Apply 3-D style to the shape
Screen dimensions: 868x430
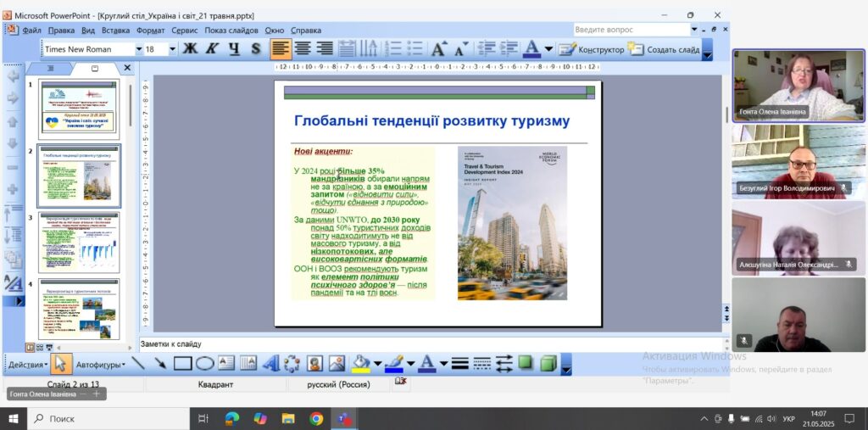coord(548,364)
